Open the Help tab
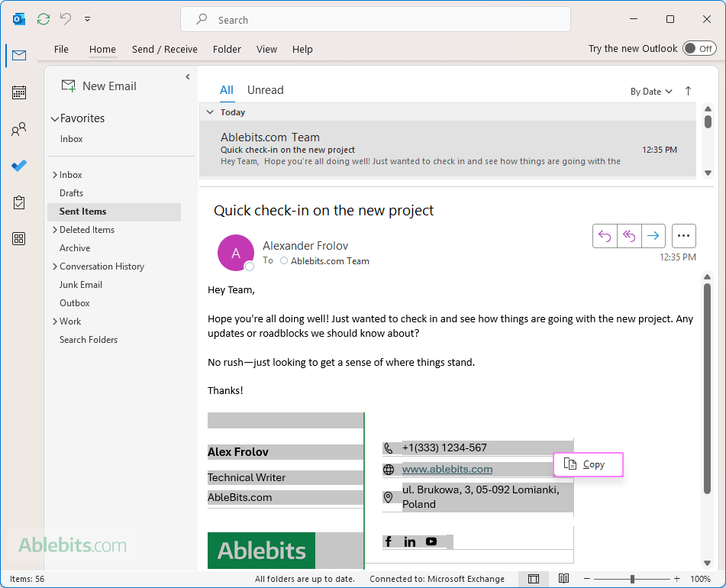 pos(302,49)
